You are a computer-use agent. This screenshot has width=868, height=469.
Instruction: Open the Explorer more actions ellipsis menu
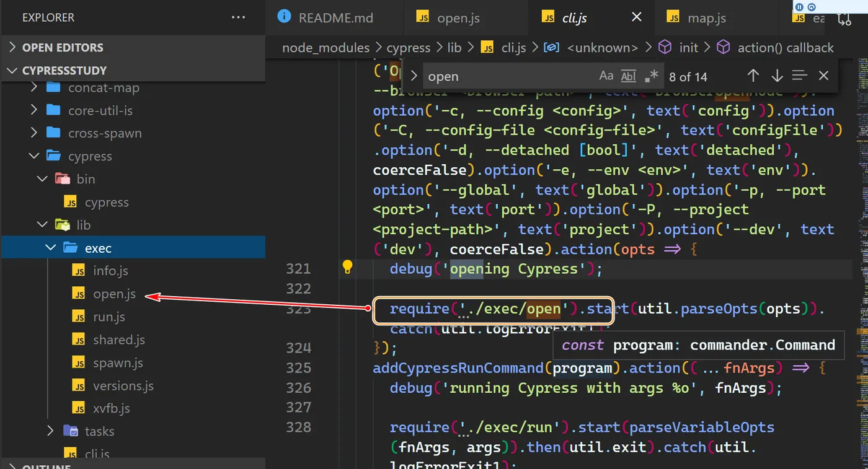[238, 17]
